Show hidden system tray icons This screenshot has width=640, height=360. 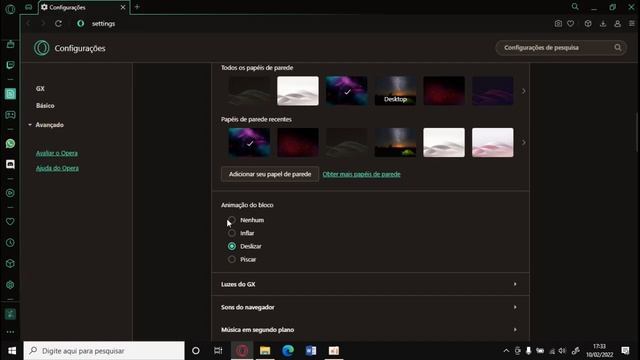tap(506, 351)
